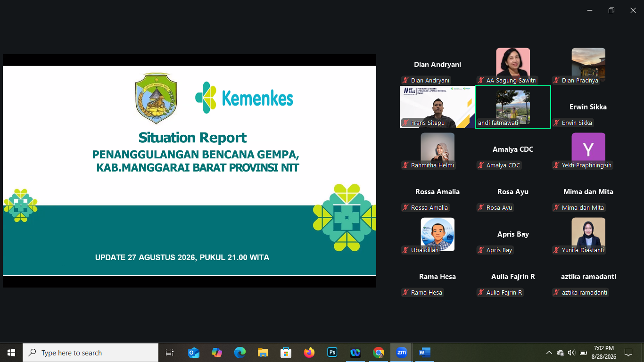Open Webex from the taskbar
644x362 pixels.
pos(355,353)
